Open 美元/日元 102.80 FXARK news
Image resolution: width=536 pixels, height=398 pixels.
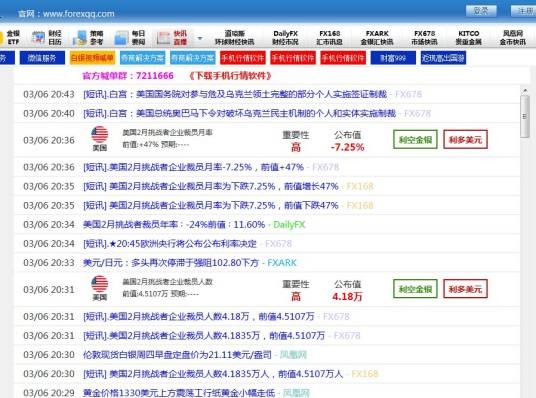tap(171, 263)
